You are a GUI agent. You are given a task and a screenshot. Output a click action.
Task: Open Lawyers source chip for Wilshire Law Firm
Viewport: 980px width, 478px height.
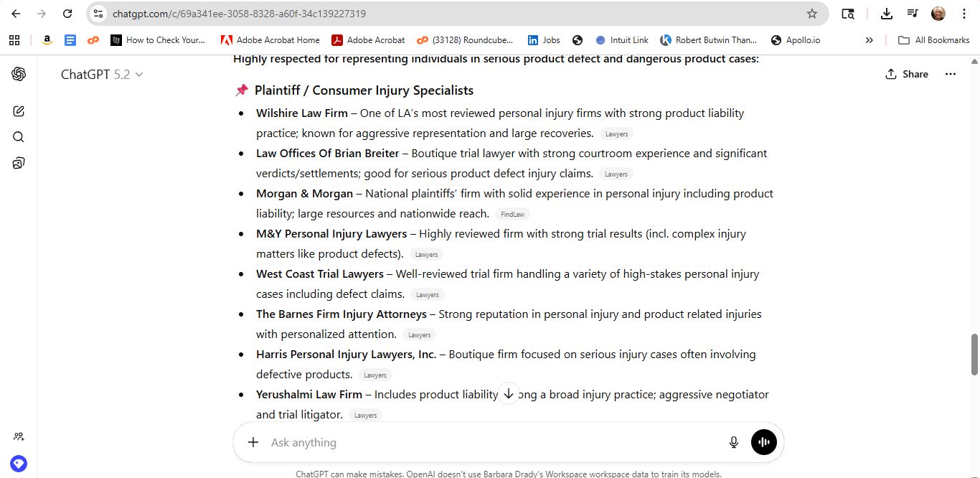[616, 134]
